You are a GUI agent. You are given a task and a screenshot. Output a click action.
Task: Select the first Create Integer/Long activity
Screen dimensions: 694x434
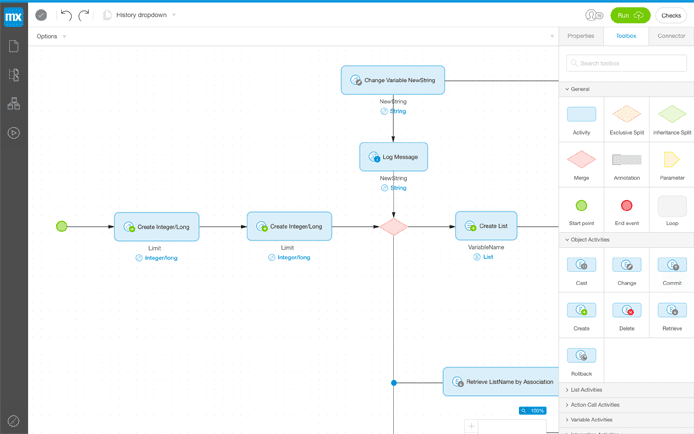pyautogui.click(x=157, y=227)
